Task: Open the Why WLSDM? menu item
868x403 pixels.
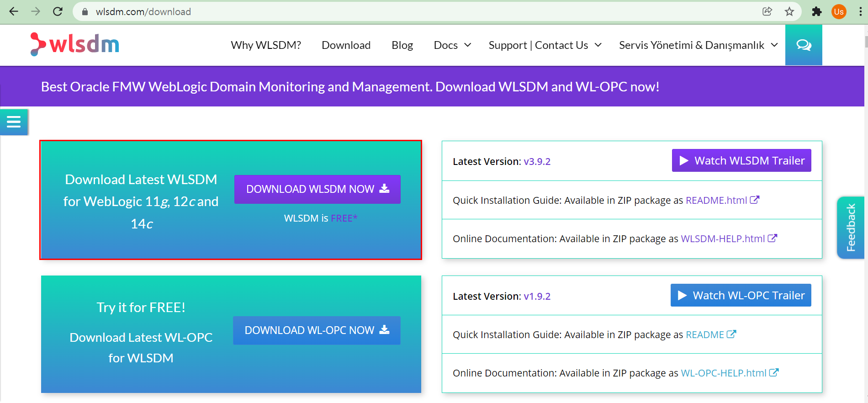Action: (266, 45)
